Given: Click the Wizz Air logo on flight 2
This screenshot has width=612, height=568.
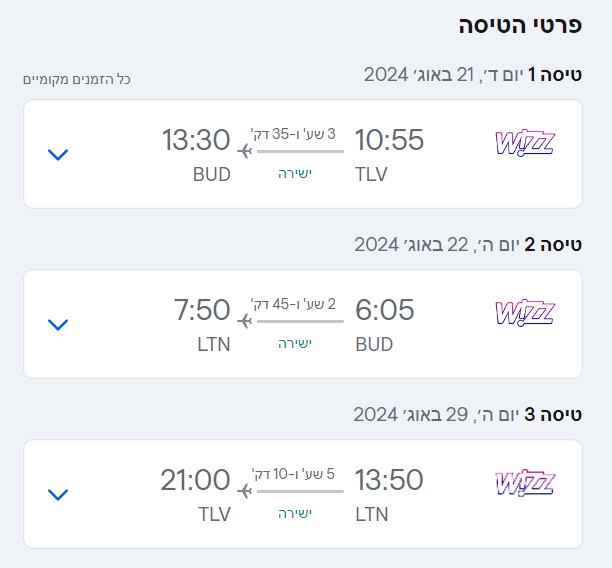Looking at the screenshot, I should [x=524, y=313].
